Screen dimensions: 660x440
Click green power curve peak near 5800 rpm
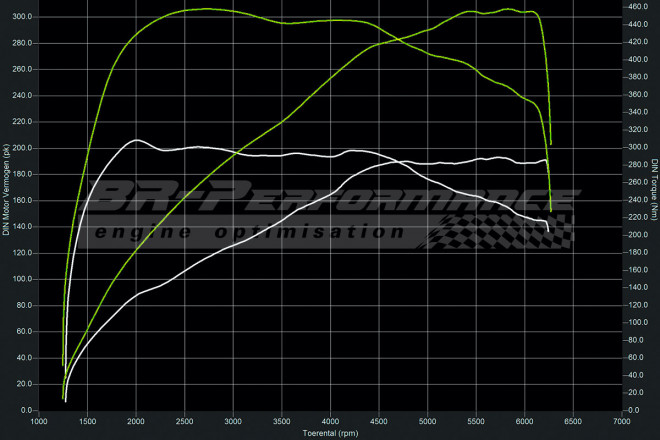[509, 10]
